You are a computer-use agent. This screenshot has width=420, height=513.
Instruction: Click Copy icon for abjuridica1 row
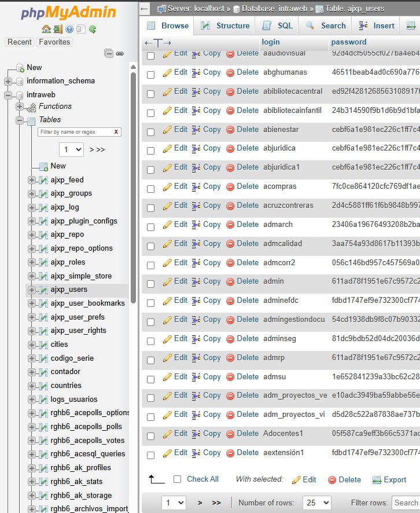pos(196,167)
